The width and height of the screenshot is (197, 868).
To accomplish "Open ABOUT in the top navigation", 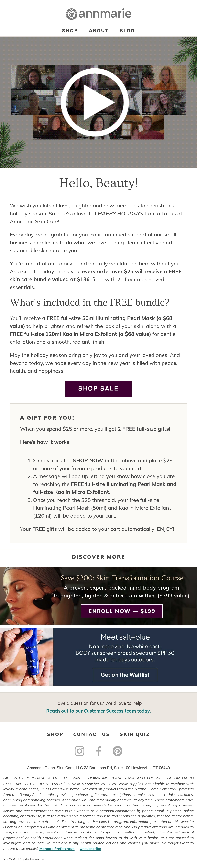I will tap(98, 31).
